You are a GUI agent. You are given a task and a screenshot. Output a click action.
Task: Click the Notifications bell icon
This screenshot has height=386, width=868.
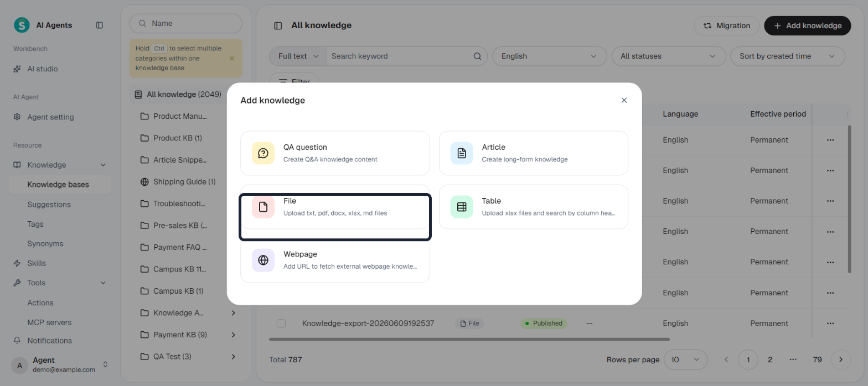(17, 341)
